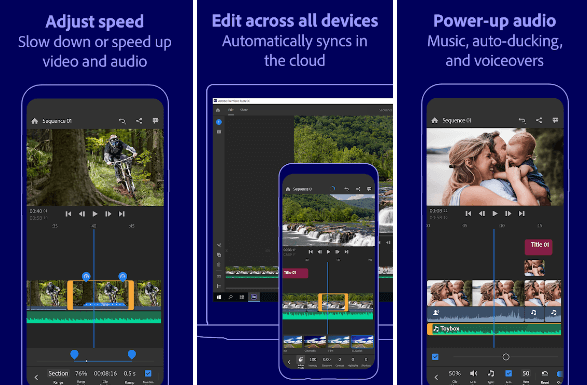Select the orange-highlighted waterfall clip
Screen dimensions: 587x385
[x=333, y=302]
